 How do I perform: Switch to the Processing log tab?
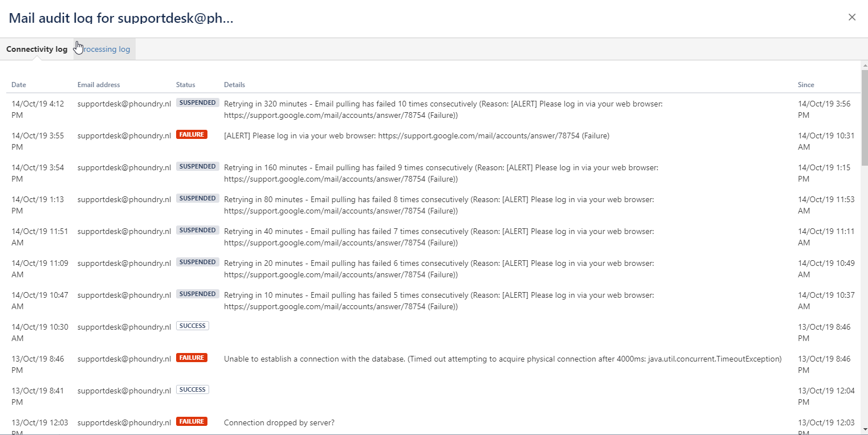click(x=104, y=49)
